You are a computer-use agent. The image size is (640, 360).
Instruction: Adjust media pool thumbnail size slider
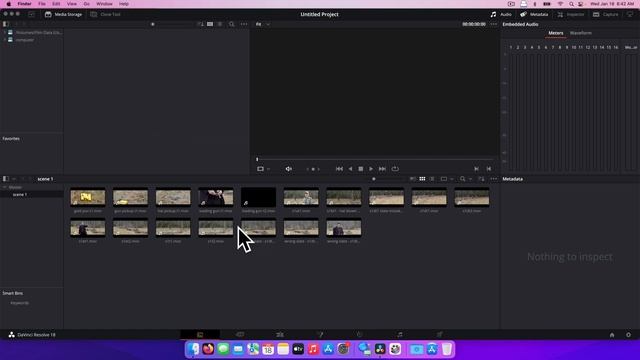click(x=373, y=179)
